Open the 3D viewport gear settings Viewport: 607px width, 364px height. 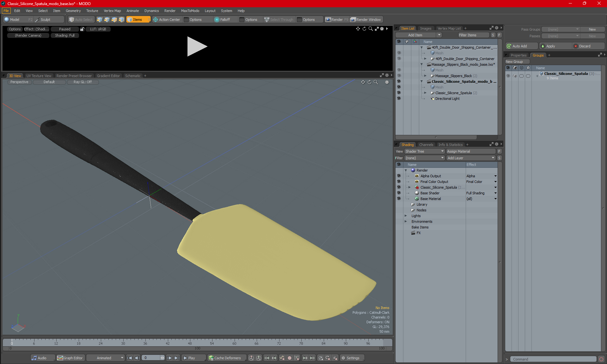[x=387, y=82]
